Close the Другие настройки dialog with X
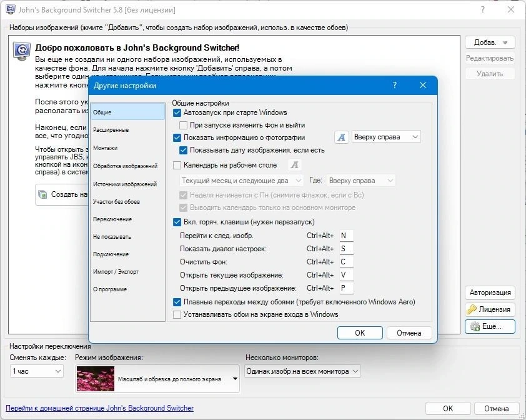This screenshot has width=526, height=420. coord(423,85)
